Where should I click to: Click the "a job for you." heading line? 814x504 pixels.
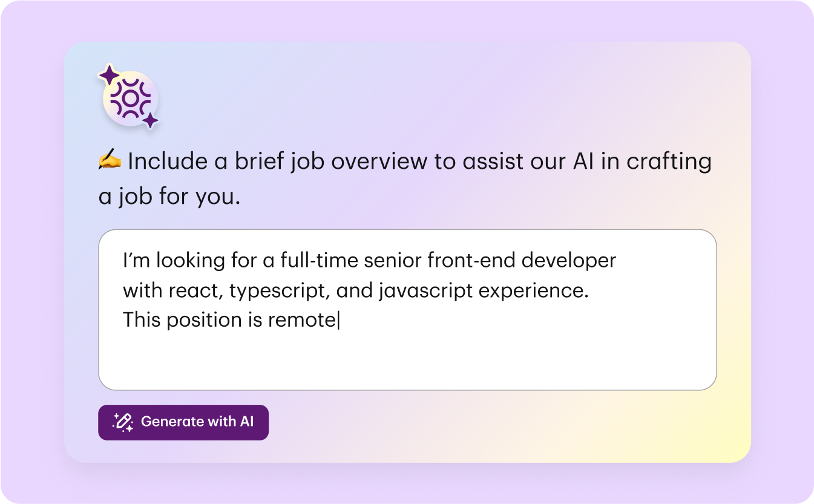click(169, 197)
